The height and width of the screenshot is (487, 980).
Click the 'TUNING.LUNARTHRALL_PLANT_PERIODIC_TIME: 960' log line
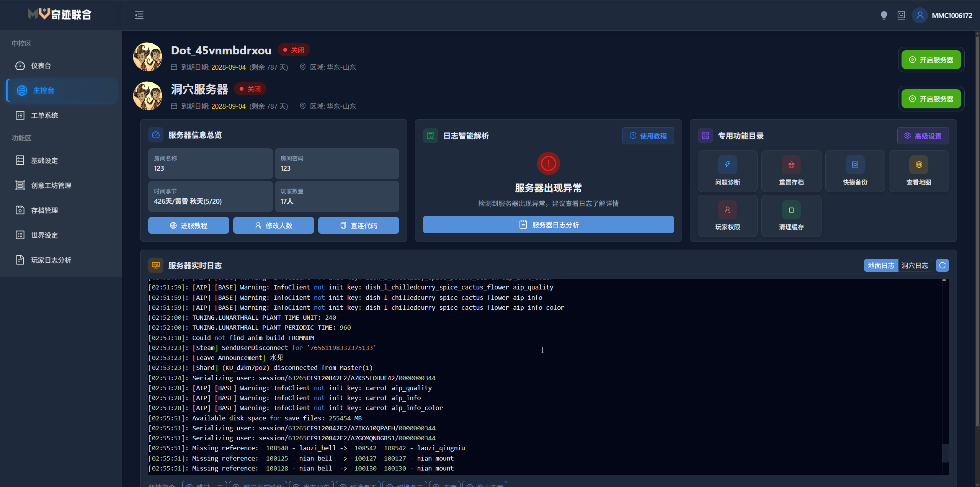click(x=250, y=327)
